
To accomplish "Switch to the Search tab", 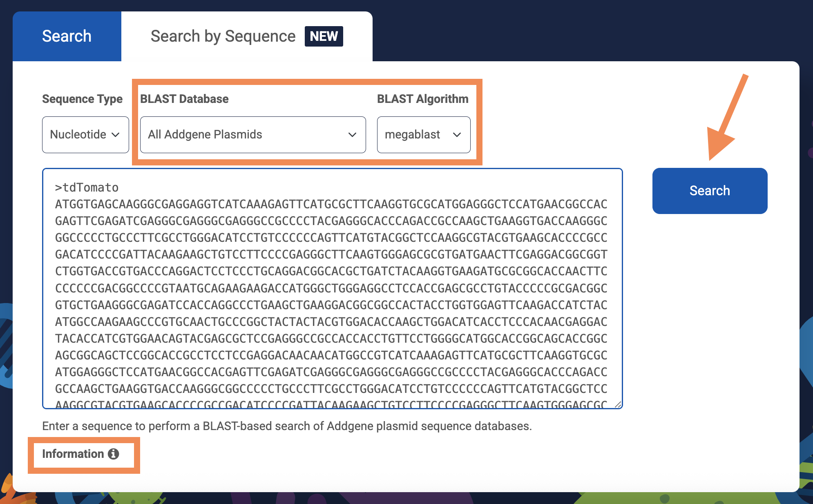I will click(67, 36).
